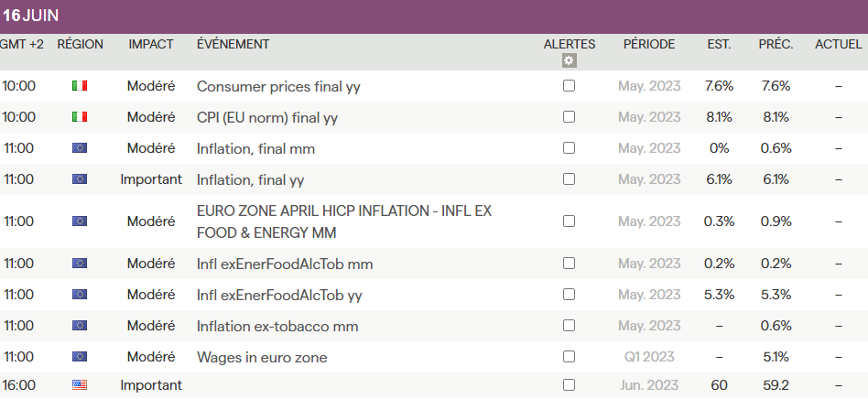Open the CPI (EU norm) final yy event

click(x=267, y=117)
